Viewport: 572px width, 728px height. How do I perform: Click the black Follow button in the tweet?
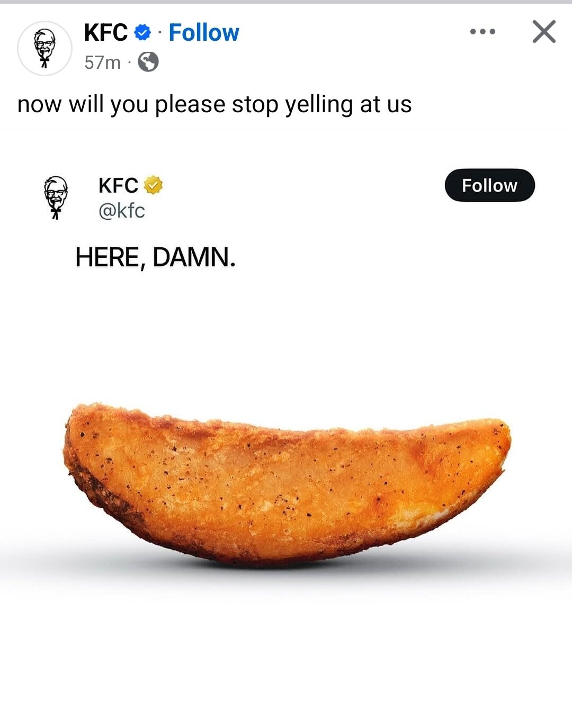(x=490, y=185)
